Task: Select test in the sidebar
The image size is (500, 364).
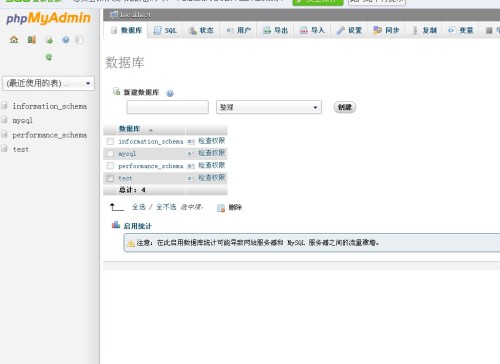Action: tap(21, 149)
